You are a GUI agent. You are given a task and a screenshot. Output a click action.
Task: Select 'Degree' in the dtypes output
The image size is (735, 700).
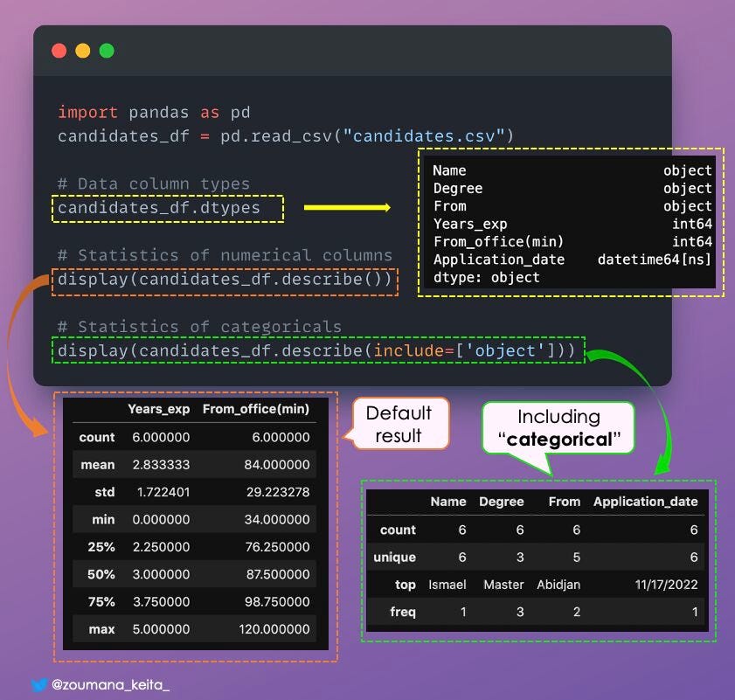point(458,189)
